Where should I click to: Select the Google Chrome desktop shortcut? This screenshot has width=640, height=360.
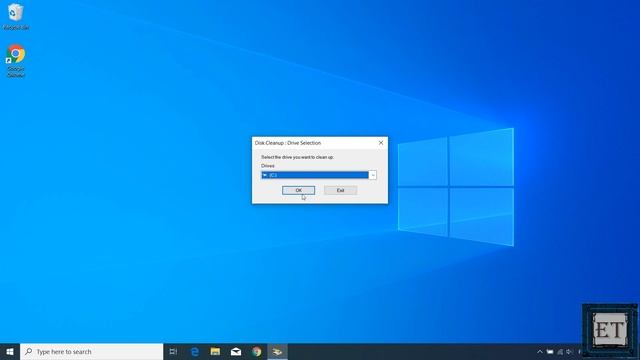pos(16,60)
